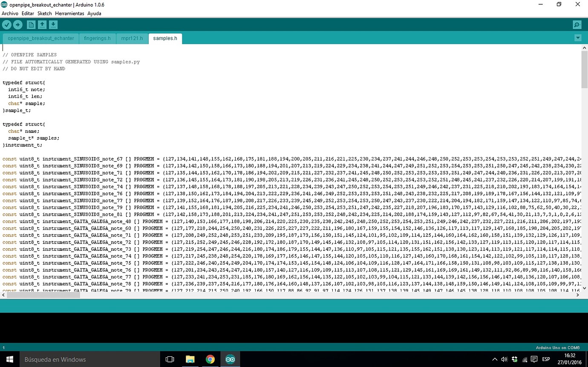Select the mpr121.h tab
Image resolution: width=588 pixels, height=367 pixels.
click(x=132, y=38)
